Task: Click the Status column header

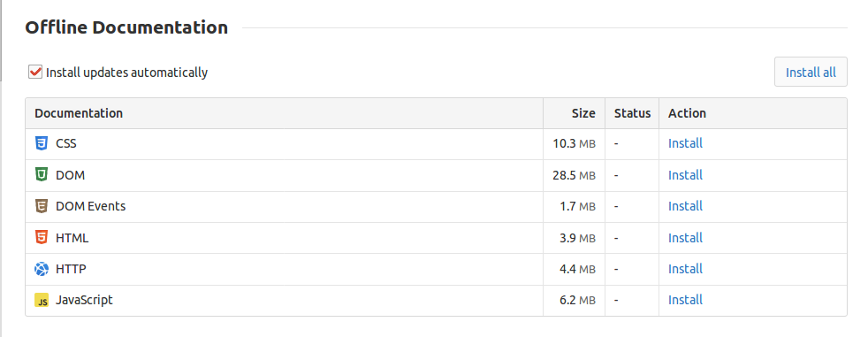Action: point(632,113)
